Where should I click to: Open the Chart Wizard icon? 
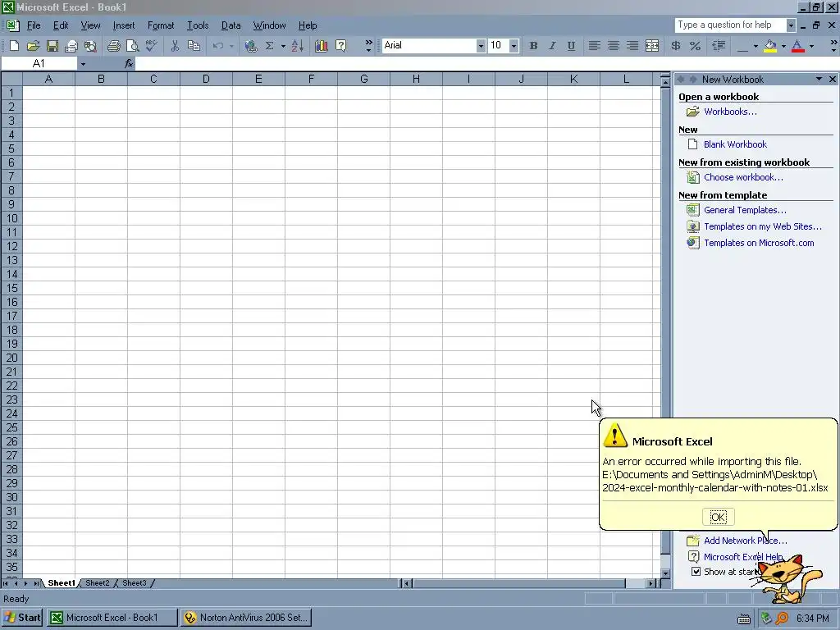[322, 46]
